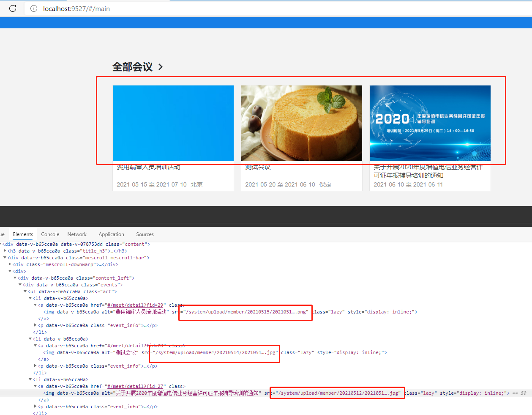Expand the last li element in the tree
This screenshot has height=415, width=532.
pyautogui.click(x=30, y=379)
